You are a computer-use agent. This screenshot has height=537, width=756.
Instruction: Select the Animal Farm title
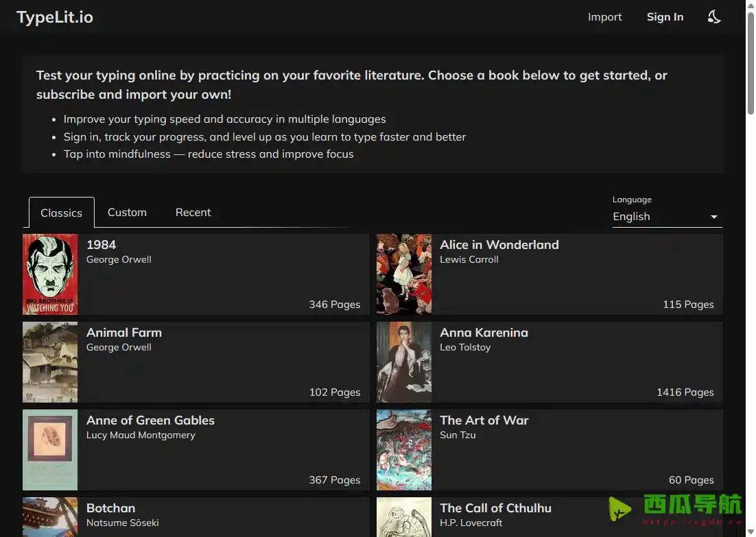[x=124, y=332]
